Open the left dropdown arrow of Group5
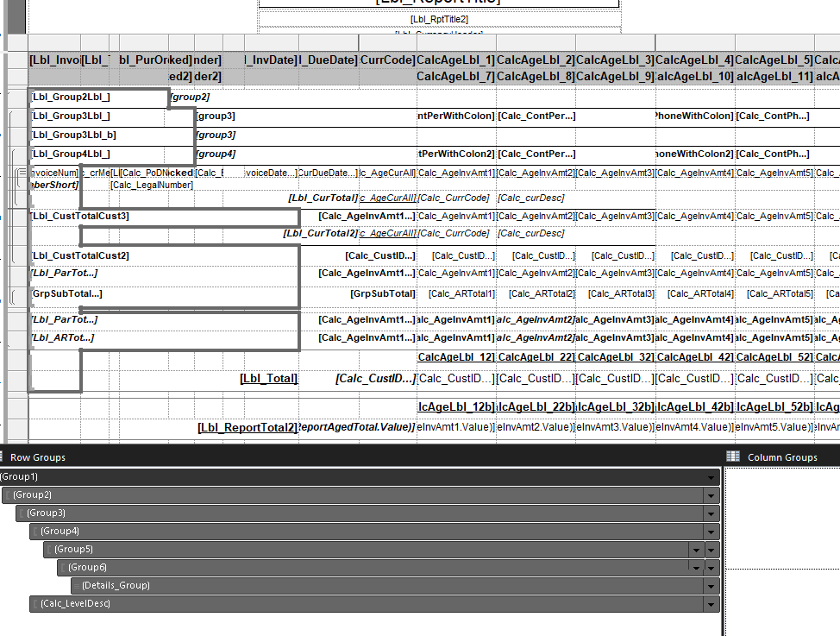 696,550
